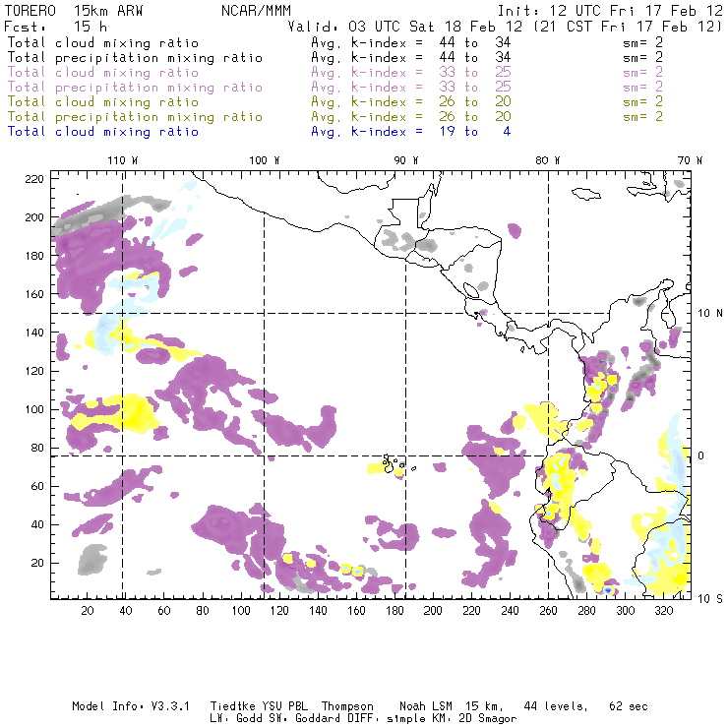Click 'Tiedtke' in the model info line
The width and height of the screenshot is (728, 728).
232,706
